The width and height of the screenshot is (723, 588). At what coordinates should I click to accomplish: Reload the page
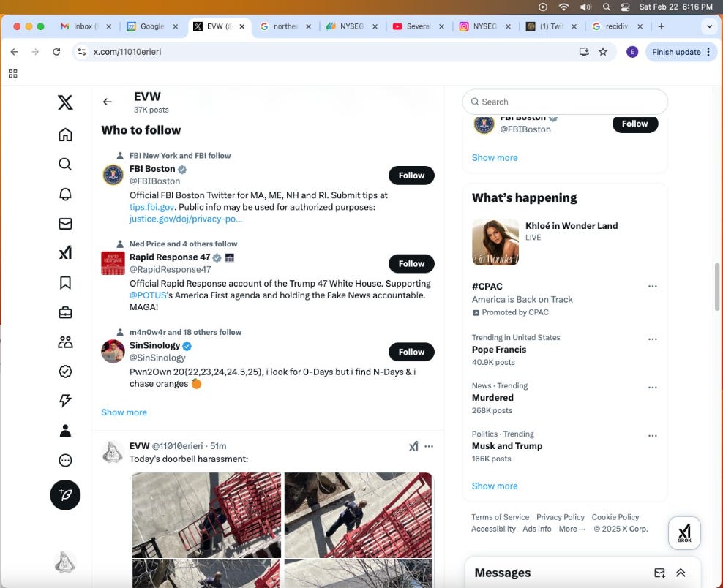tap(56, 52)
